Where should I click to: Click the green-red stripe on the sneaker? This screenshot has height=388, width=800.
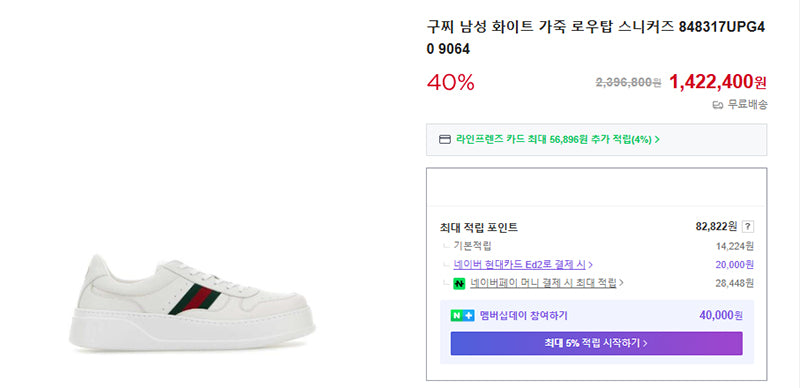pos(194,300)
